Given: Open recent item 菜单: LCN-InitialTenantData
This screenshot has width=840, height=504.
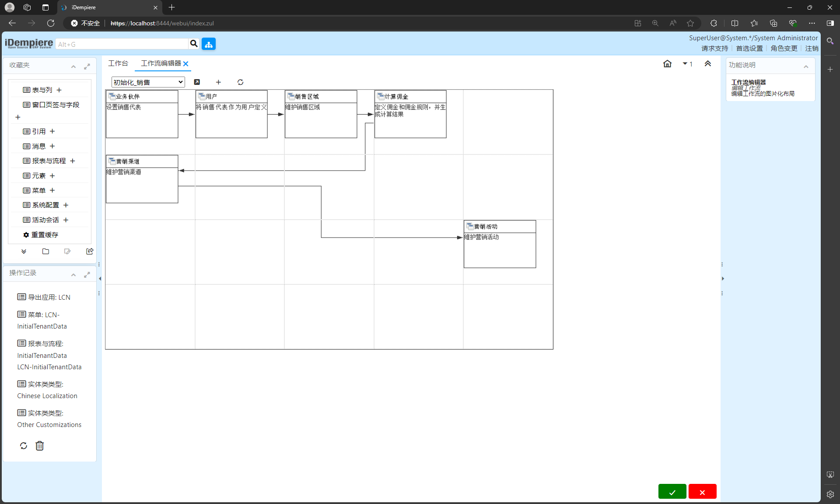Looking at the screenshot, I should 42,320.
